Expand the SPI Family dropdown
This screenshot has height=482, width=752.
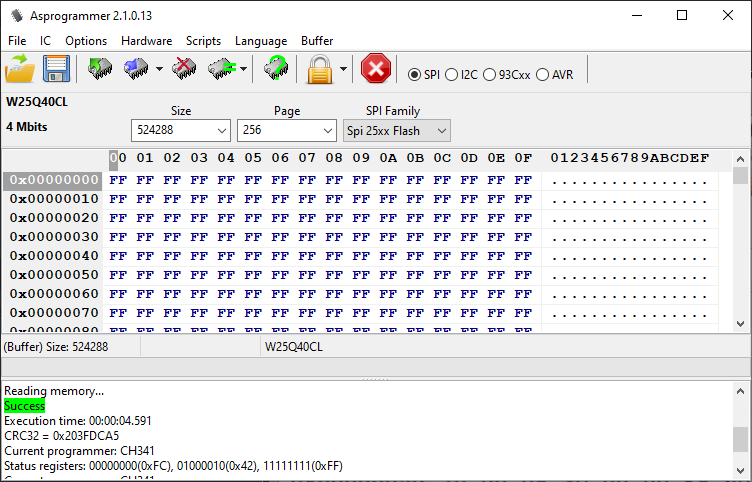(x=397, y=130)
